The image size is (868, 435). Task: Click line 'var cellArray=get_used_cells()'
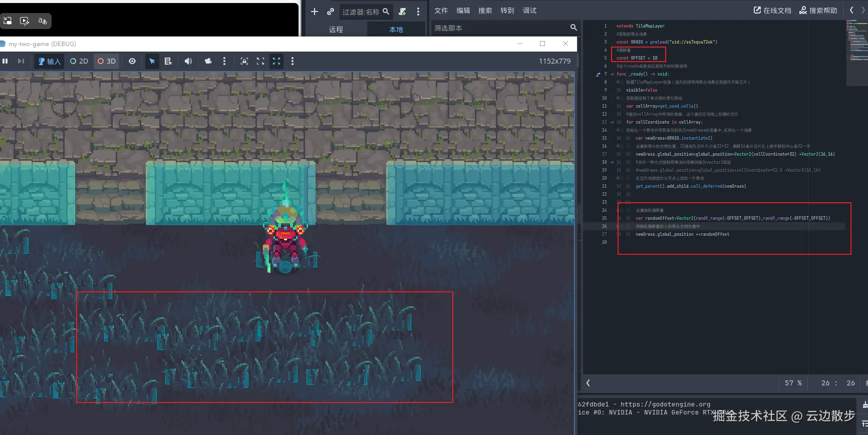pyautogui.click(x=662, y=106)
